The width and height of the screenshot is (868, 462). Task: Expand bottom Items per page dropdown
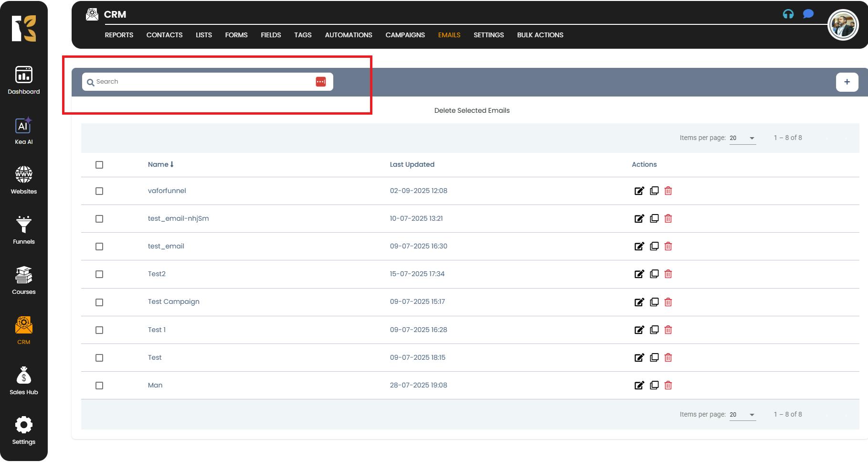tap(742, 415)
